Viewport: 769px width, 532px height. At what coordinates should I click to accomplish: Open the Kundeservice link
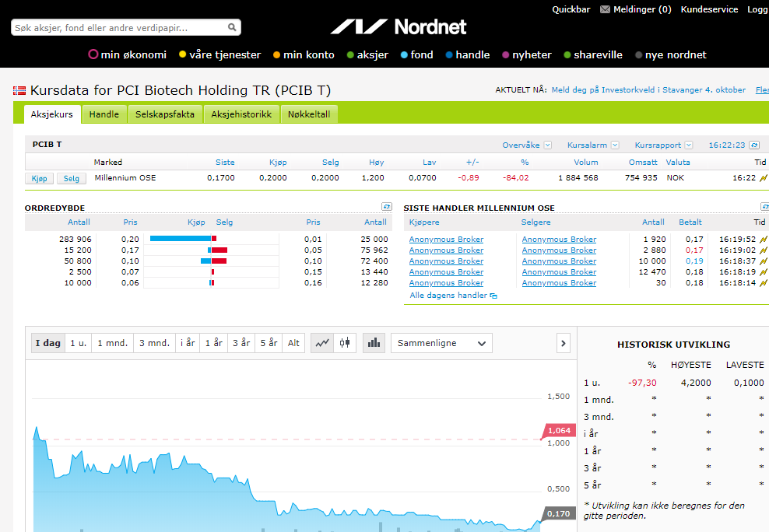pyautogui.click(x=709, y=9)
